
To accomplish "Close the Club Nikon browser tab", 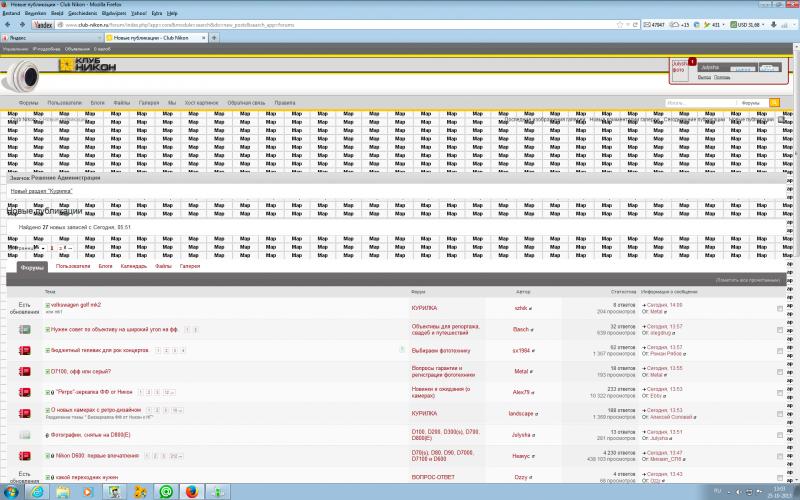I will point(204,38).
